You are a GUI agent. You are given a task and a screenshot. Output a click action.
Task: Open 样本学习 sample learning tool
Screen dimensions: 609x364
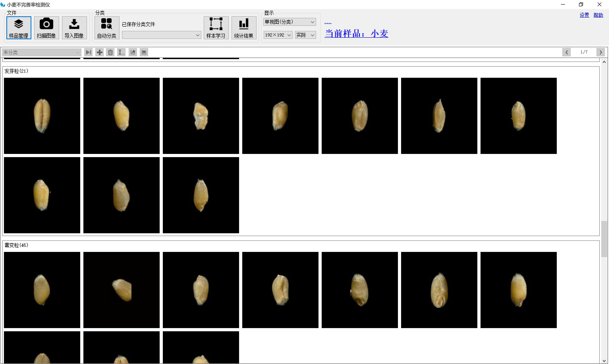[x=216, y=28]
